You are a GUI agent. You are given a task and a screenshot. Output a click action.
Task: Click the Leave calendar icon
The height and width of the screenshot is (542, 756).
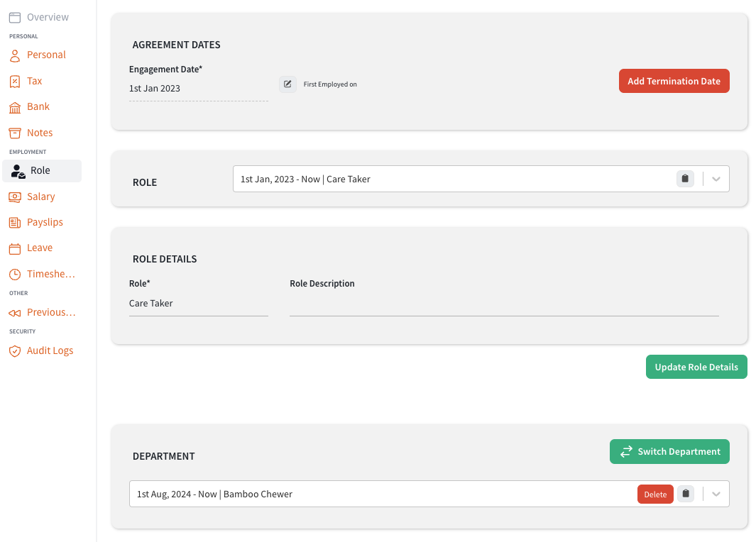15,248
